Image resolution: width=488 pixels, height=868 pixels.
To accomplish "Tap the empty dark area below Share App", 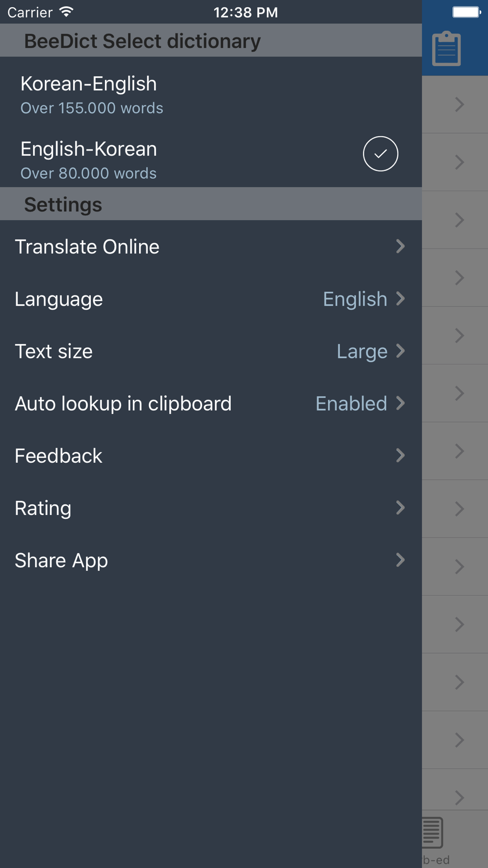I will (211, 727).
